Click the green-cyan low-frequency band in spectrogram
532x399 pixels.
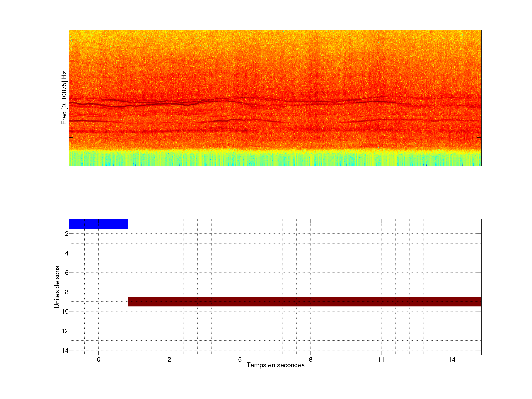click(275, 159)
